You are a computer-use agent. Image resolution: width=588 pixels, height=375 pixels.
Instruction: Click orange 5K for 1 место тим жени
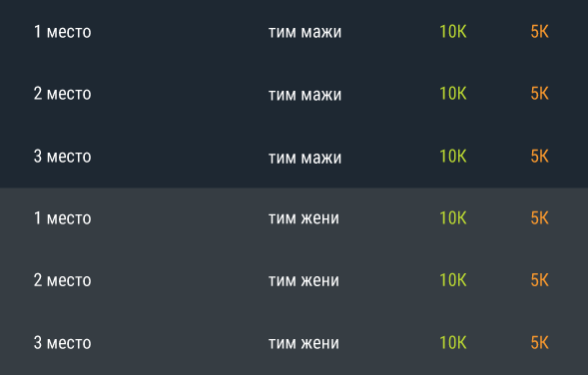pyautogui.click(x=540, y=218)
